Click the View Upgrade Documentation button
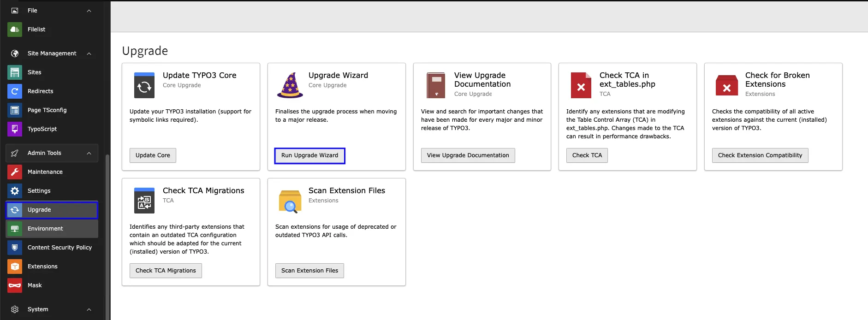The image size is (868, 320). [x=468, y=155]
